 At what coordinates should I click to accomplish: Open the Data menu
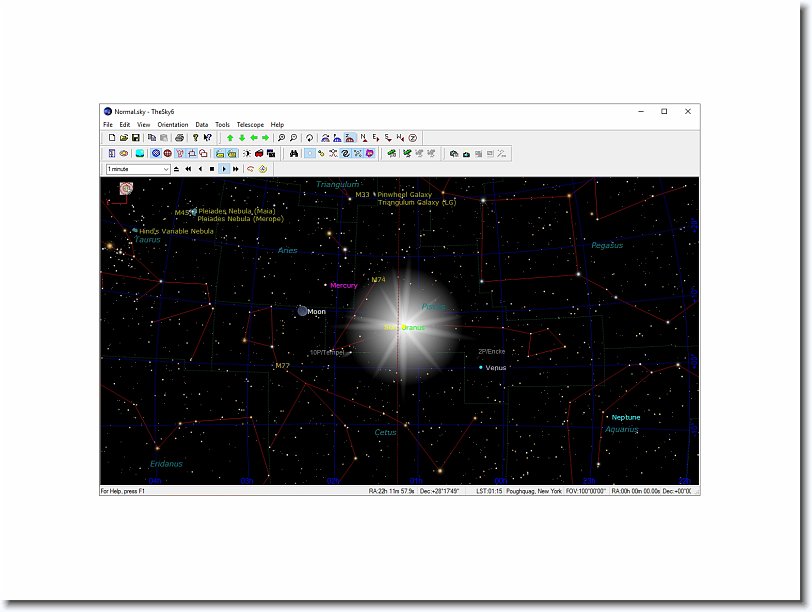[202, 125]
